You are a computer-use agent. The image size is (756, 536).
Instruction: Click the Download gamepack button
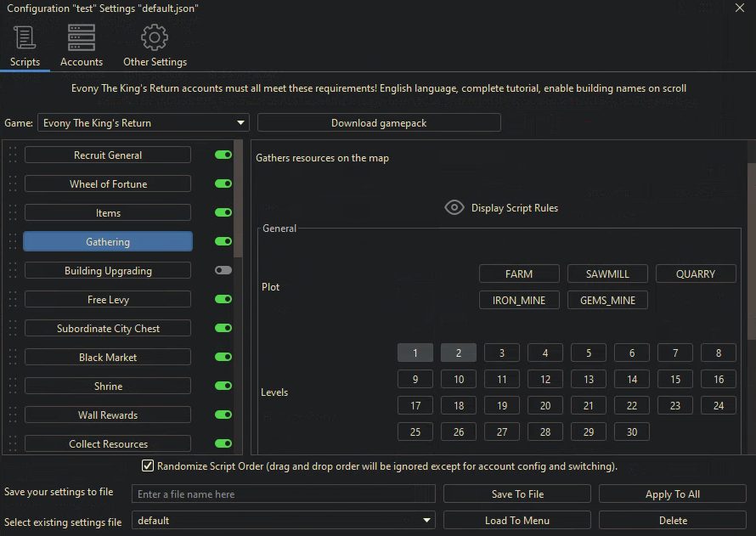[x=379, y=123]
